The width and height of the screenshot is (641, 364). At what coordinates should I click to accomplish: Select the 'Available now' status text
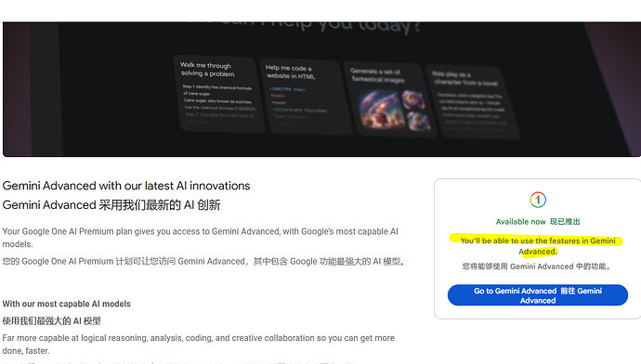coord(520,221)
